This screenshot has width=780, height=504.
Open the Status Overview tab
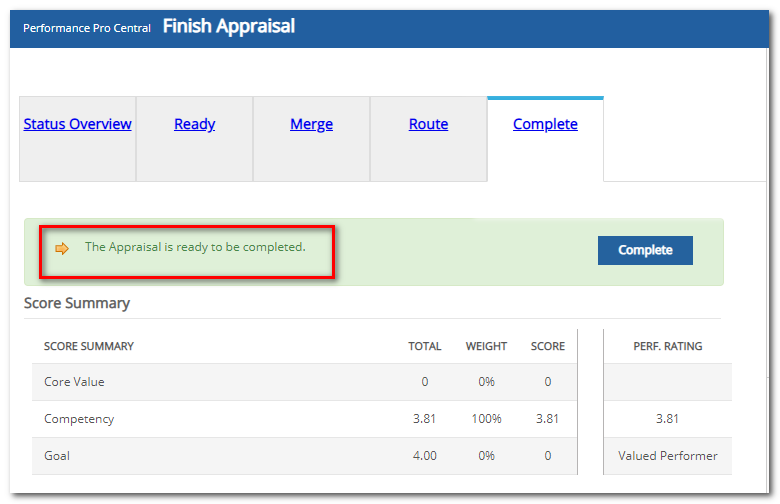coord(78,124)
